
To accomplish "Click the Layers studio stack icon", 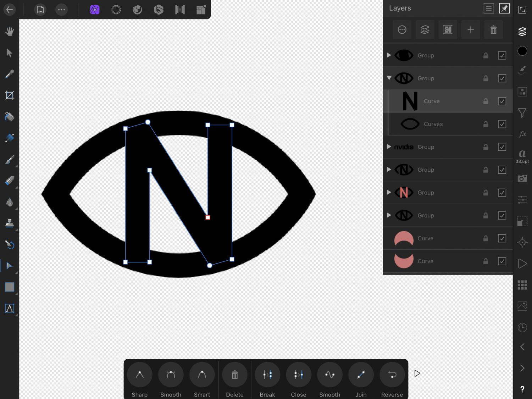I will point(522,32).
